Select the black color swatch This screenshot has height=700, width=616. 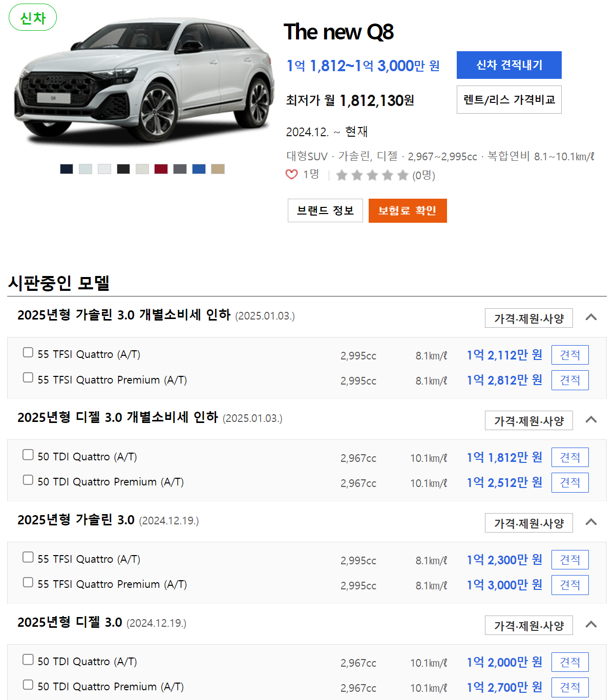123,169
